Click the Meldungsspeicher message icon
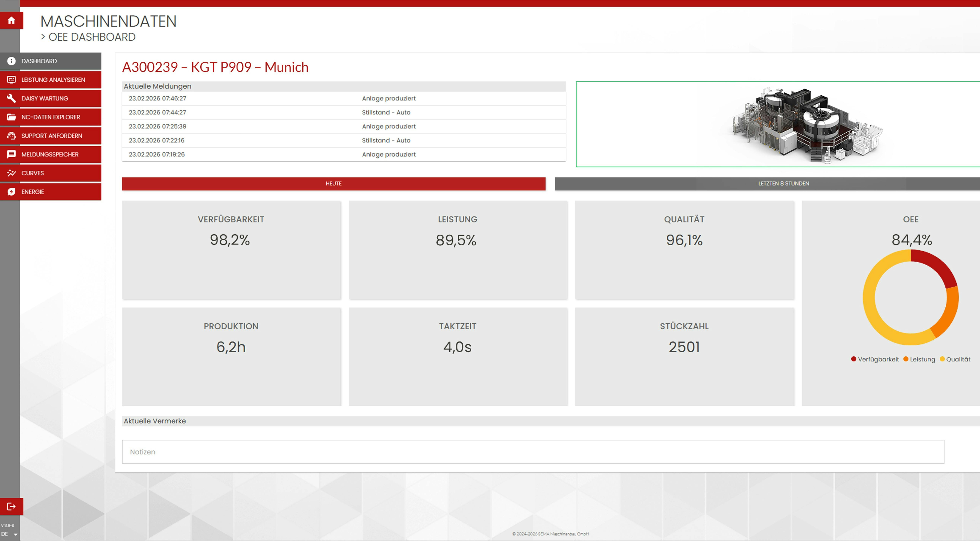This screenshot has height=541, width=980. click(11, 154)
